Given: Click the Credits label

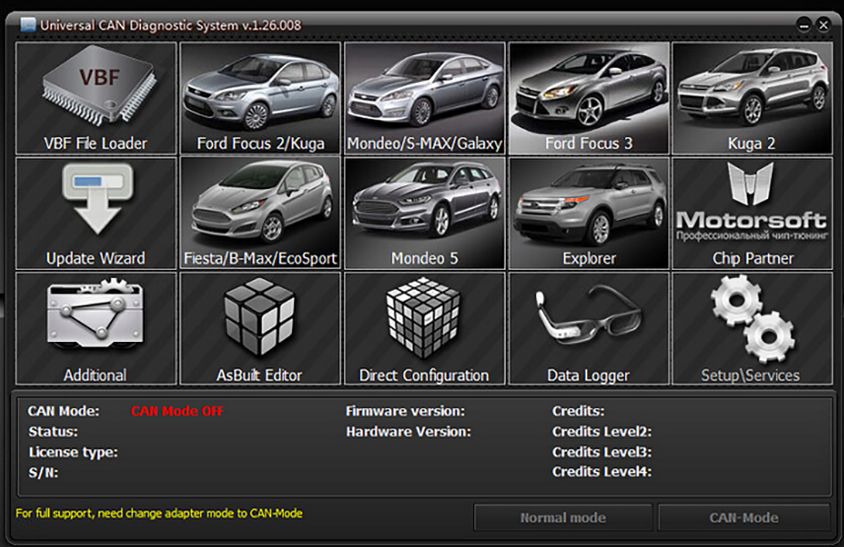Looking at the screenshot, I should (578, 411).
